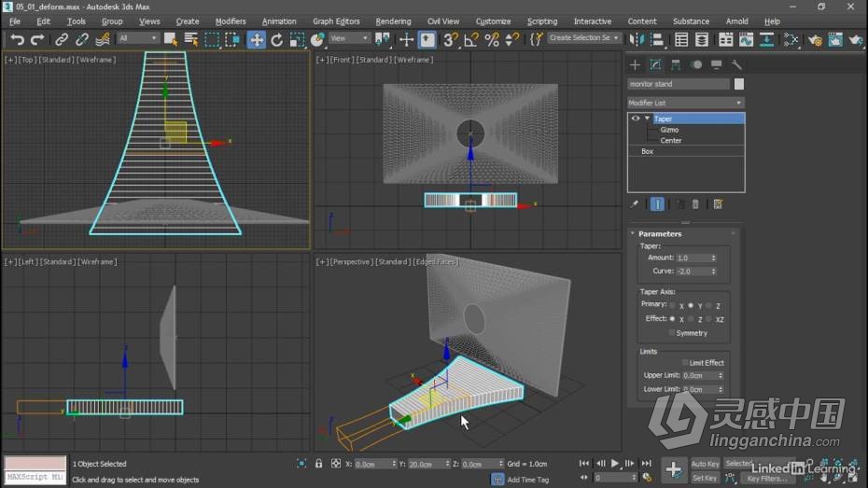Toggle Window/Crossing selection icon
This screenshot has height=488, width=868.
click(232, 39)
